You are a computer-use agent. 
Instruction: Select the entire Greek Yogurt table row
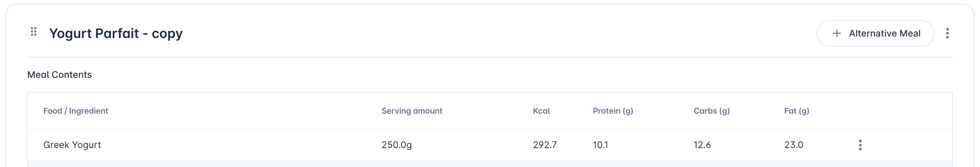489,145
